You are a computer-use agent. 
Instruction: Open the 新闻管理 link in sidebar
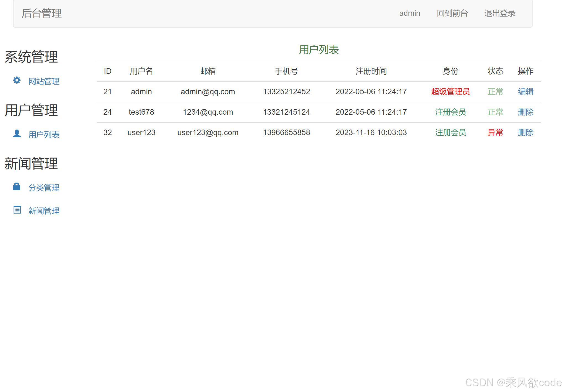44,211
